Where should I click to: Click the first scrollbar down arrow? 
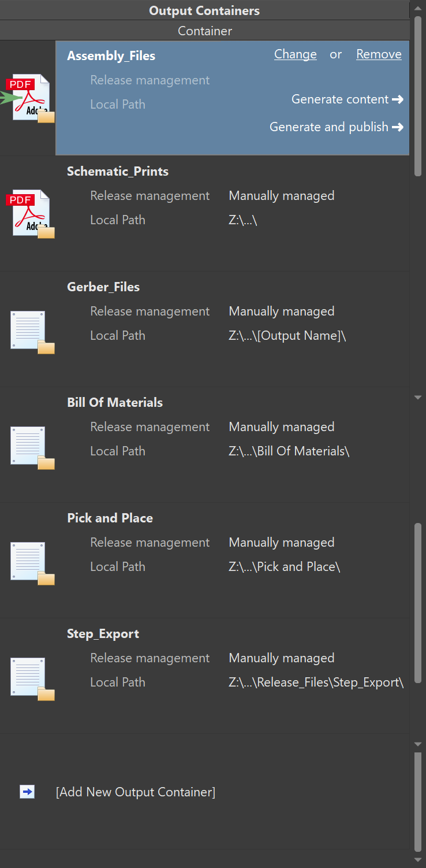(418, 398)
